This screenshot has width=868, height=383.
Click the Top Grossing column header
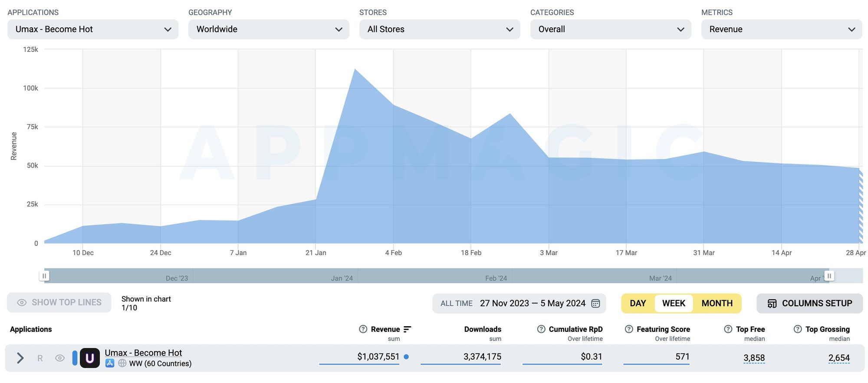coord(828,329)
